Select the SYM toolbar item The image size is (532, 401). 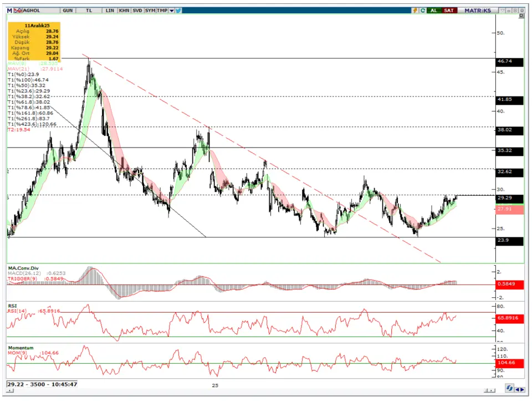pyautogui.click(x=150, y=11)
